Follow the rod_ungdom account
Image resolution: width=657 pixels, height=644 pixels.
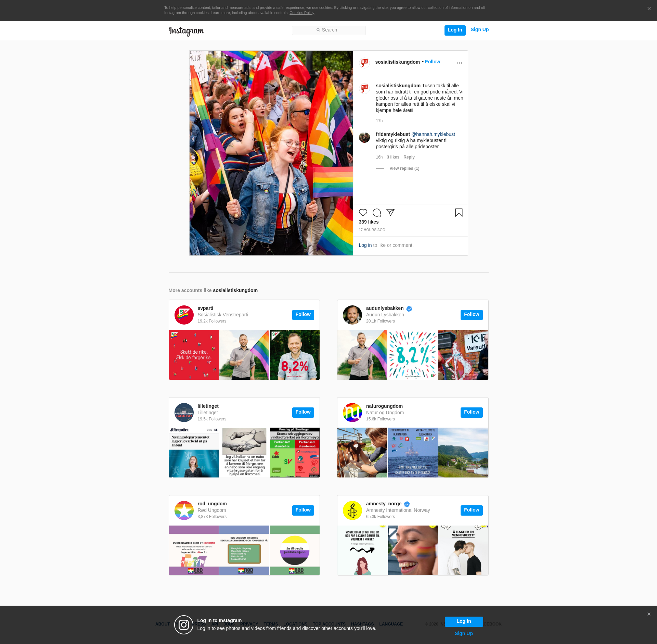[x=303, y=510]
